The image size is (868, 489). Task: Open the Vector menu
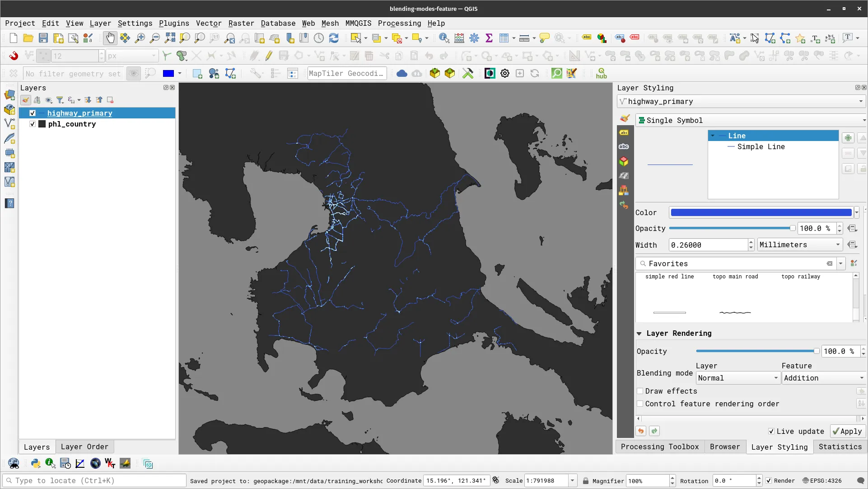[209, 23]
